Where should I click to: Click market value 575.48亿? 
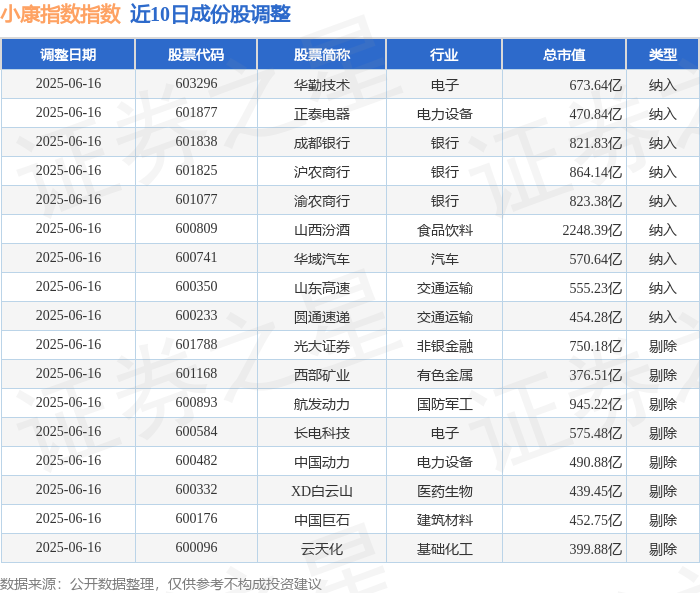(x=595, y=433)
